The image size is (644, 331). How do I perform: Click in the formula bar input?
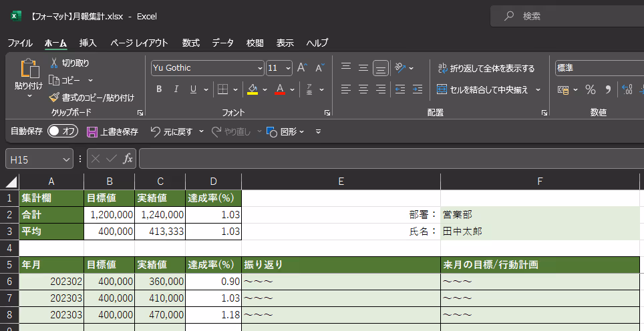(391, 159)
